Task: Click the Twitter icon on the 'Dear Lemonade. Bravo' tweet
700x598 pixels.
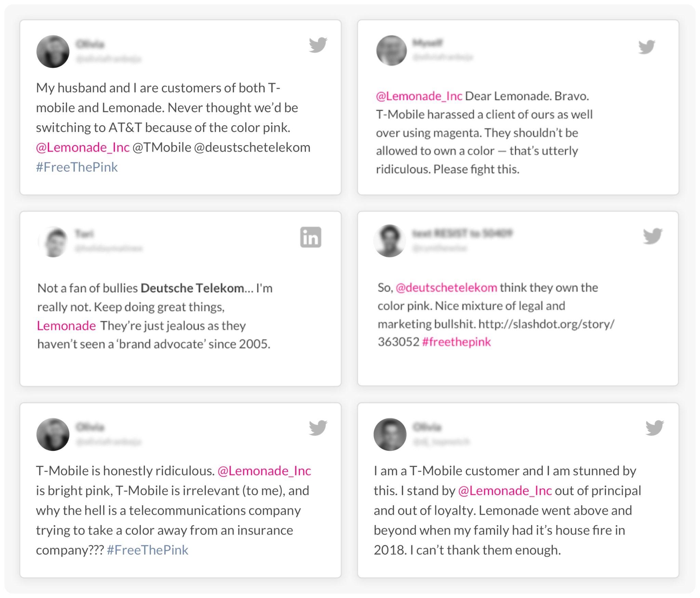Action: pos(647,47)
